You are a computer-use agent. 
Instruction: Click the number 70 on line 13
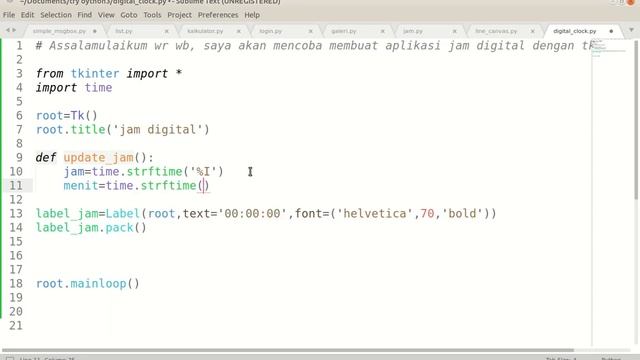427,213
